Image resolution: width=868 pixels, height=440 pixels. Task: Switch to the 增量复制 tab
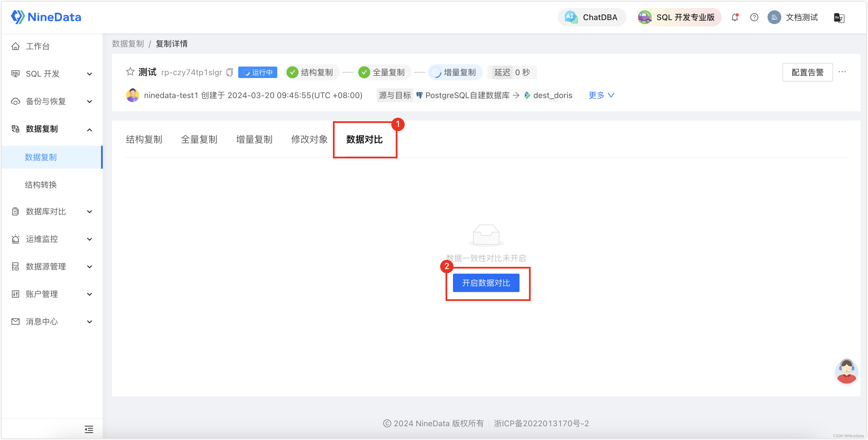click(254, 139)
